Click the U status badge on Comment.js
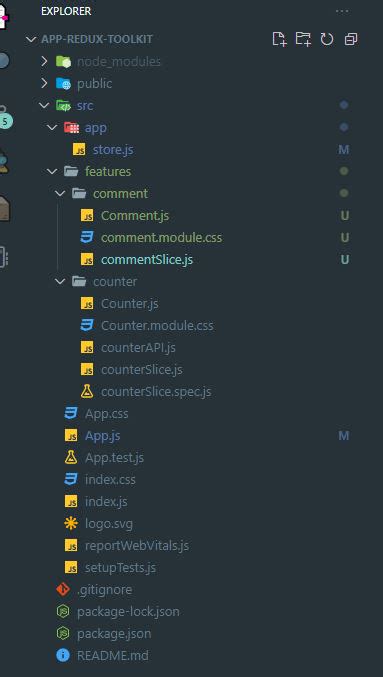The height and width of the screenshot is (677, 383). pyautogui.click(x=345, y=215)
